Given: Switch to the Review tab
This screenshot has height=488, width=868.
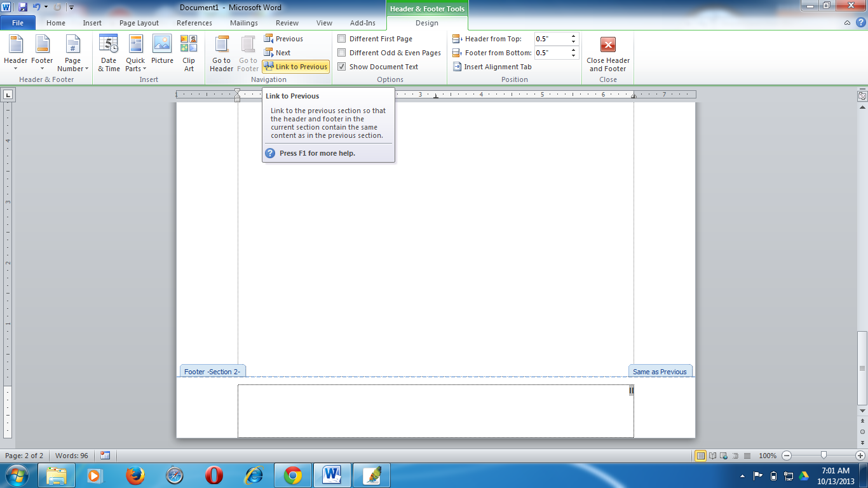Looking at the screenshot, I should point(287,23).
